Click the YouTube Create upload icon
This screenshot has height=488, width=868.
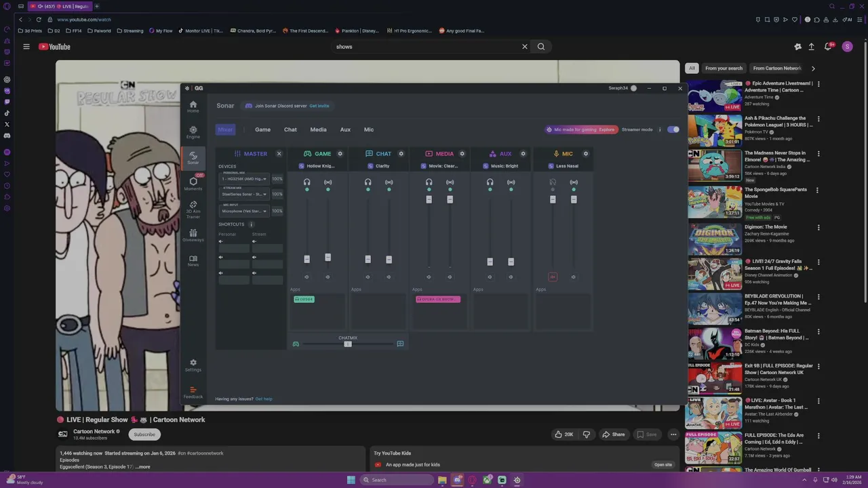point(811,47)
